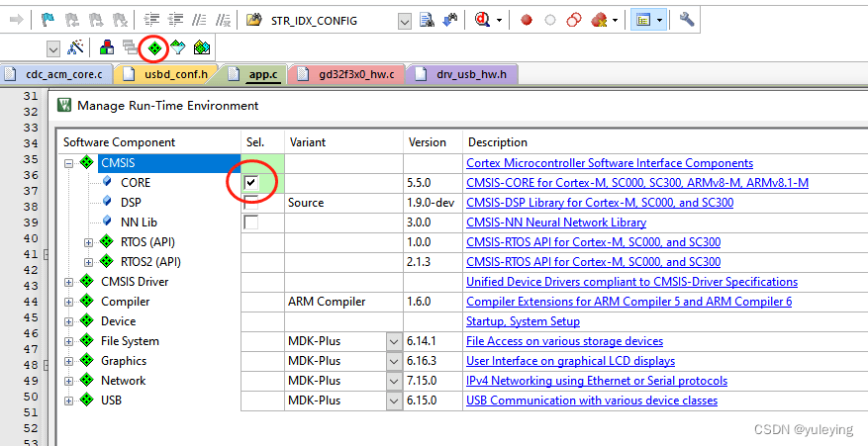Check the NN Lib checkbox
The image size is (868, 446).
[251, 222]
